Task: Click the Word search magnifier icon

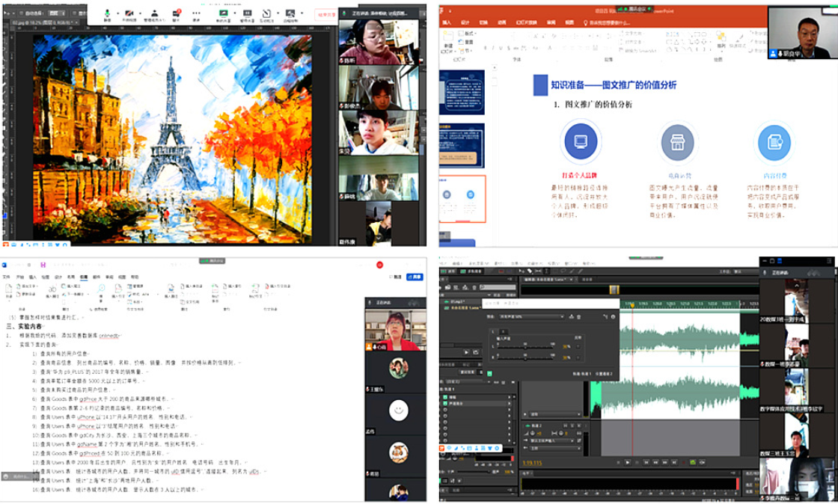Action: 101,287
